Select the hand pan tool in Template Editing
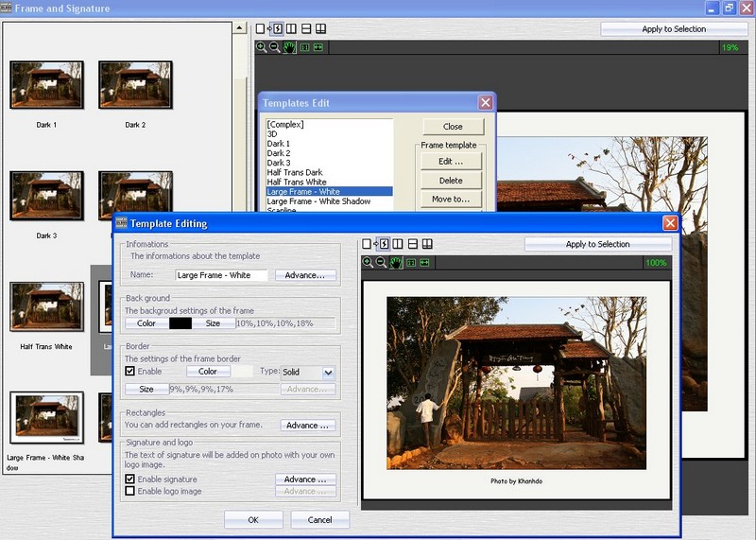 (396, 262)
